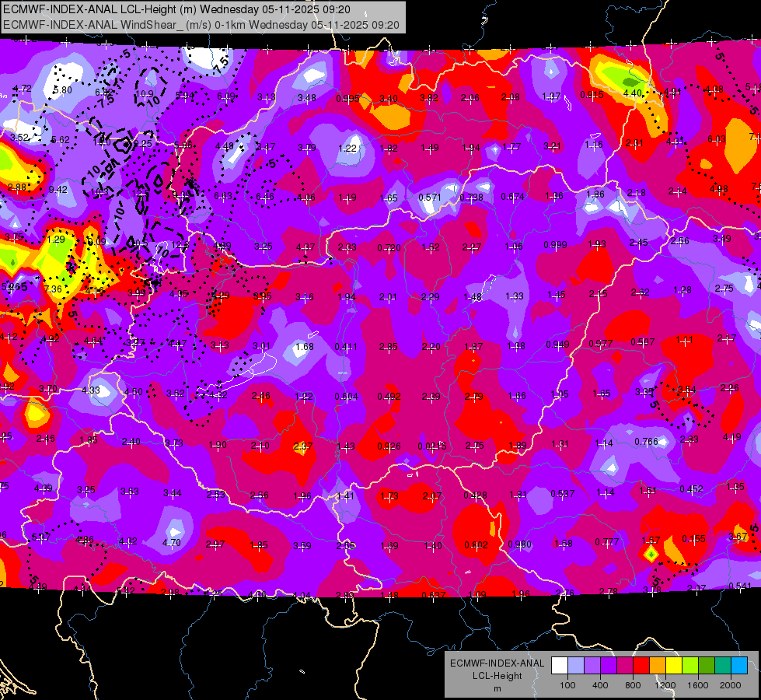The height and width of the screenshot is (700, 761).
Task: Click the 1200 tick label in legend
Action: (665, 685)
